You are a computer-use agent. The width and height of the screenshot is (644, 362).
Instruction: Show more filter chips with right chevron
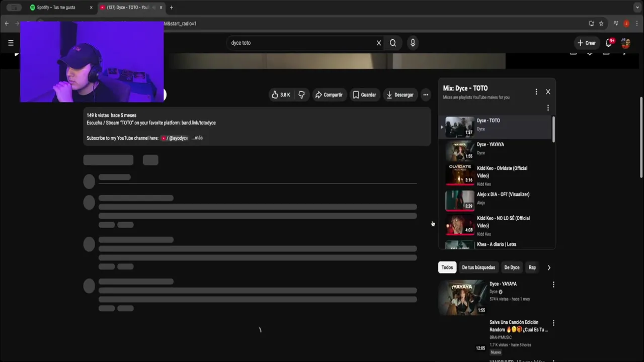(549, 267)
